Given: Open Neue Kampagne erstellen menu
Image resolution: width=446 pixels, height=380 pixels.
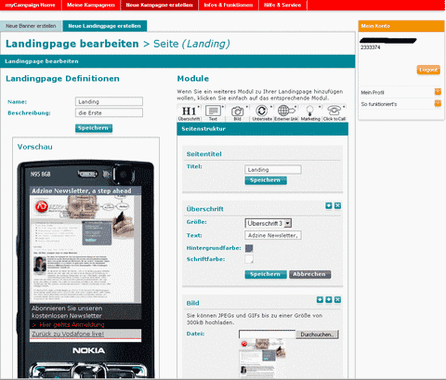Looking at the screenshot, I should point(159,5).
